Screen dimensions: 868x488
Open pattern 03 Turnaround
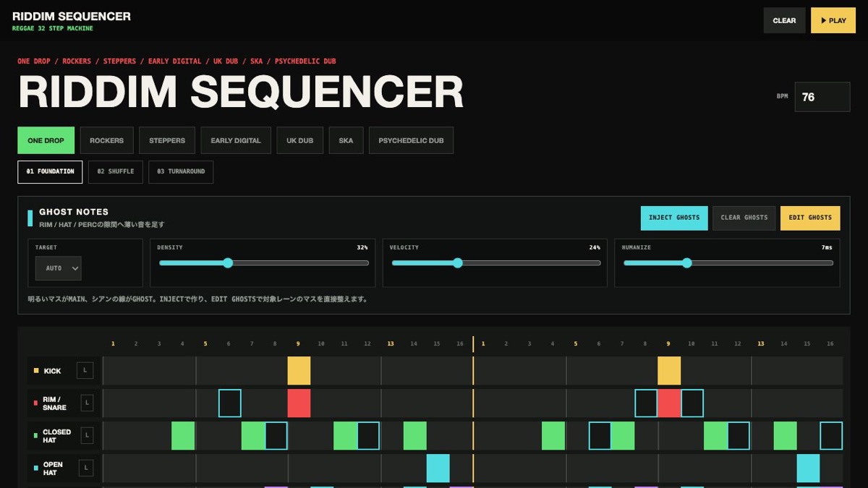[x=181, y=172]
